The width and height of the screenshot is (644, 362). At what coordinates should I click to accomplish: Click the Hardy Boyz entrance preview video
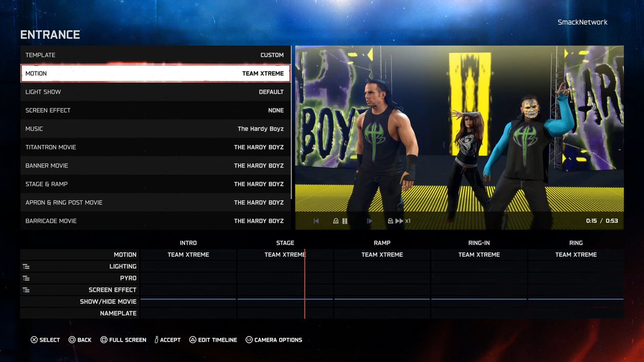(459, 138)
